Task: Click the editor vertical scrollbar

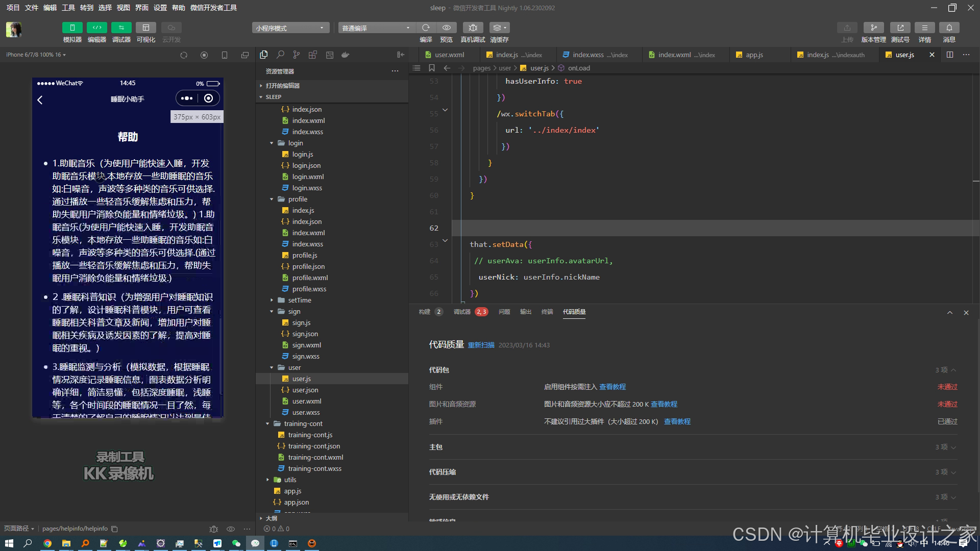Action: (975, 181)
